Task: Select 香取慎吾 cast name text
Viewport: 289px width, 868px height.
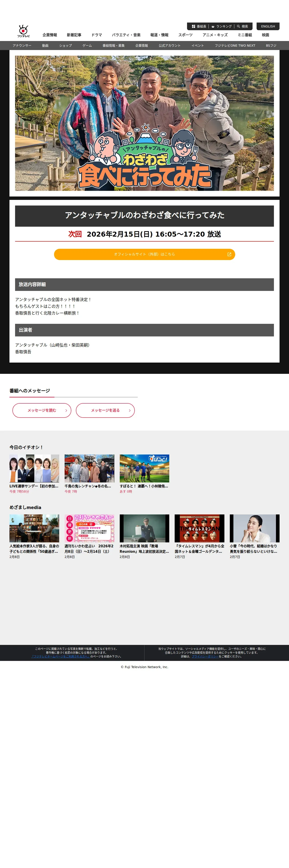Action: click(23, 352)
